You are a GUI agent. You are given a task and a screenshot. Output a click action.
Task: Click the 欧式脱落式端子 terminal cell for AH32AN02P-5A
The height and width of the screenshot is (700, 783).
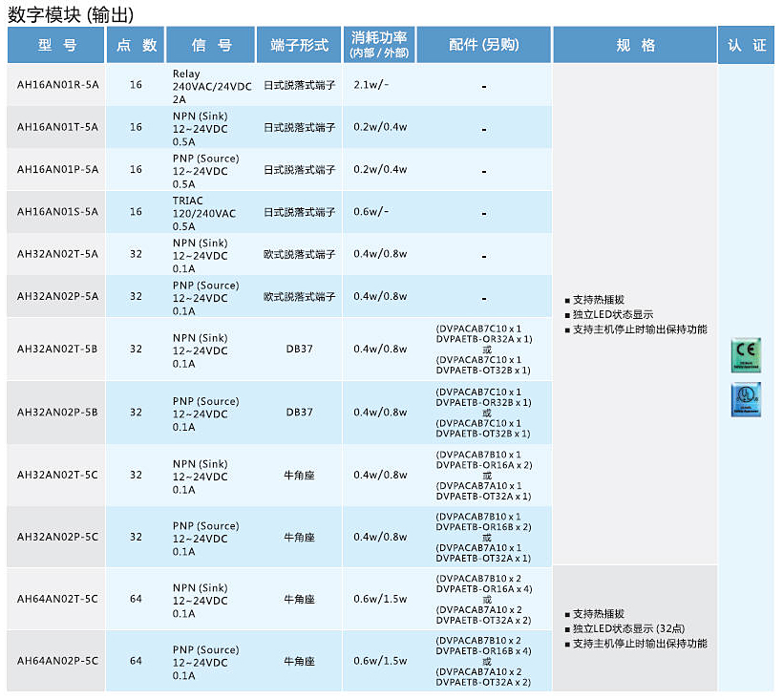click(299, 297)
